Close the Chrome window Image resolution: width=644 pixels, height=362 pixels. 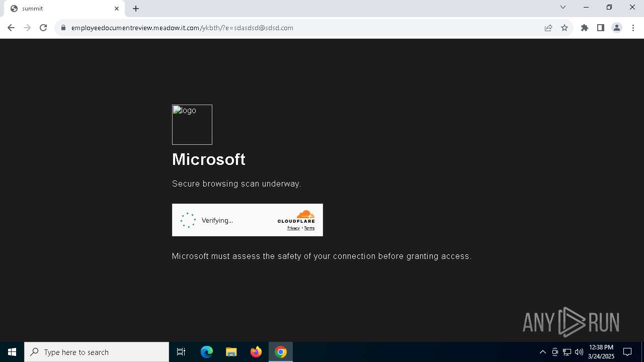[632, 7]
